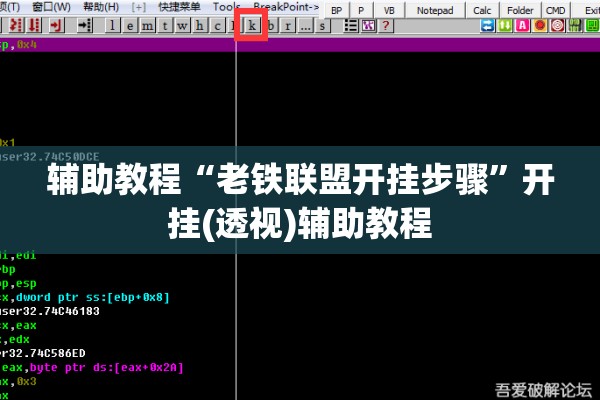This screenshot has height=400, width=600.
Task: Click the Execute till return icon
Action: (x=56, y=26)
